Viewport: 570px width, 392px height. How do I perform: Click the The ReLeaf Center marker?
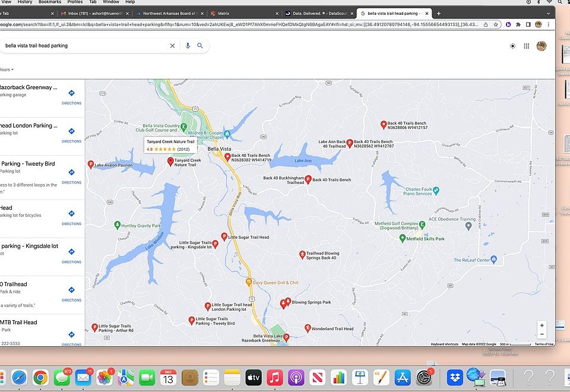click(493, 260)
